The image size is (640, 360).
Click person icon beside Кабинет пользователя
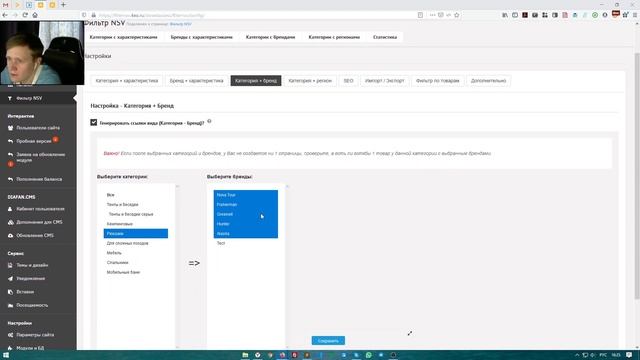point(10,209)
